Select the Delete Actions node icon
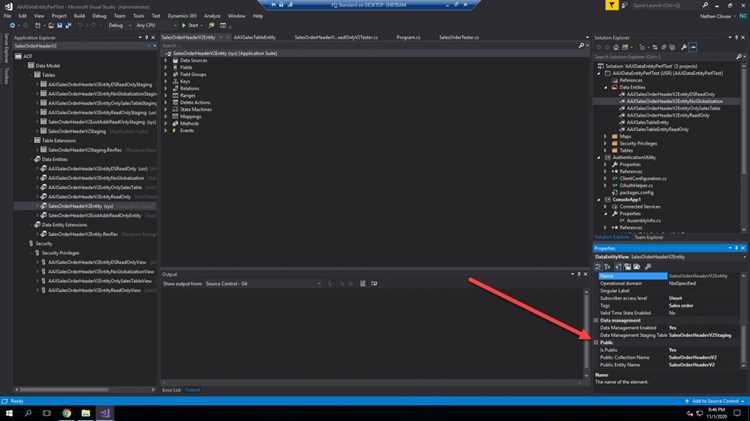750x421 pixels. 176,102
